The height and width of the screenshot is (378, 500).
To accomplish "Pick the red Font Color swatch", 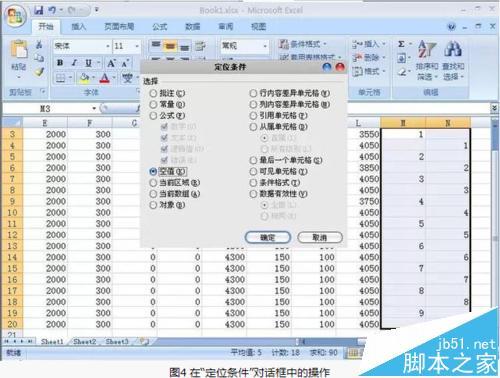I will coord(104,79).
